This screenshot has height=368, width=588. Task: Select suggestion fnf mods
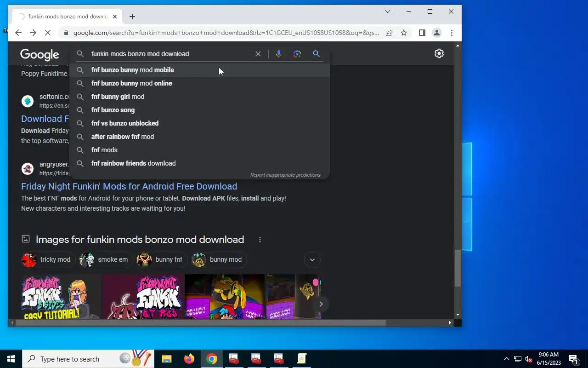pyautogui.click(x=199, y=150)
